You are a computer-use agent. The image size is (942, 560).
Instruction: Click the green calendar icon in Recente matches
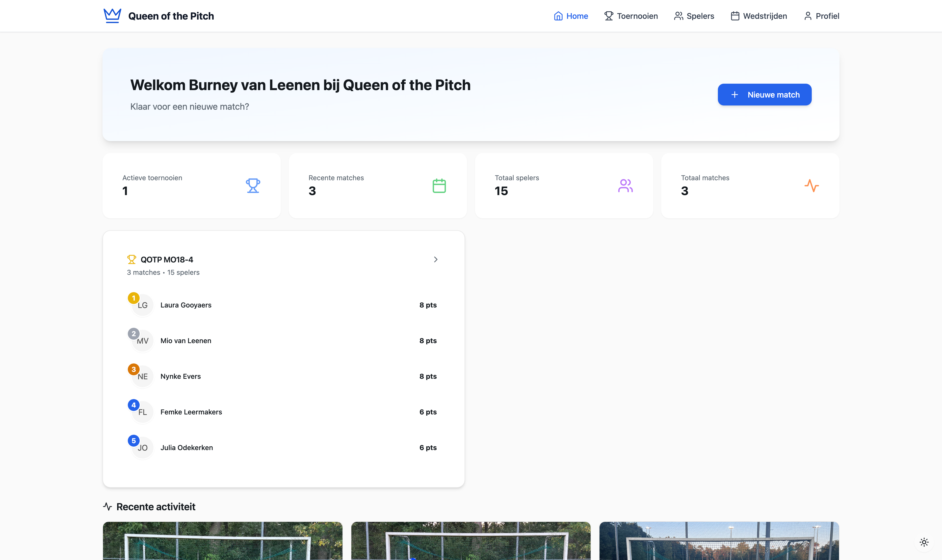click(x=439, y=186)
